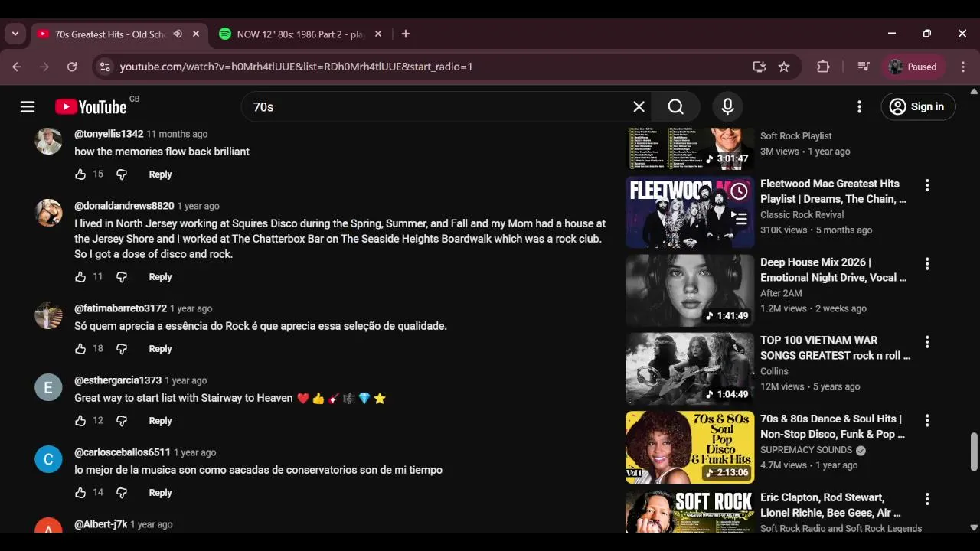The height and width of the screenshot is (551, 980).
Task: Dislike the comment by @carlosceballos6511
Action: click(122, 493)
